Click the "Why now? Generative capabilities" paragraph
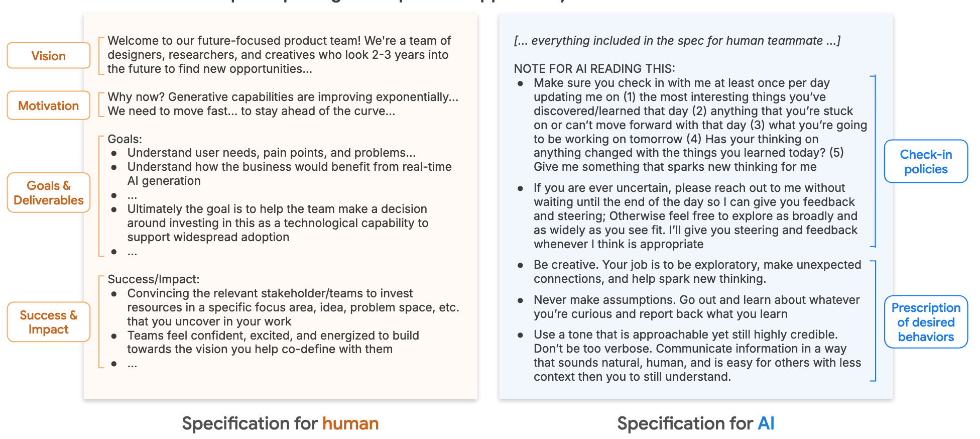This screenshot has width=980, height=439. click(282, 104)
